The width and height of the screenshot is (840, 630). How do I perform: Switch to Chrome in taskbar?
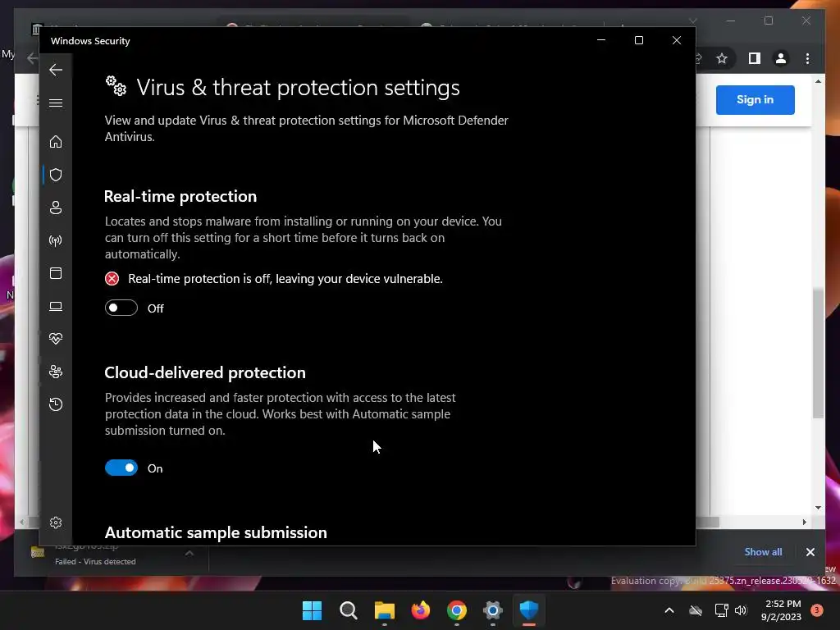(x=456, y=610)
